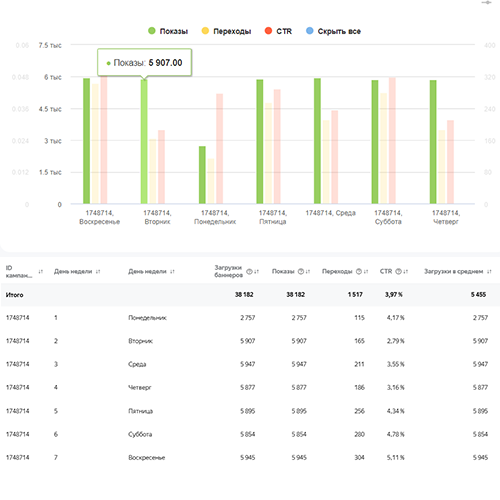Click the axis label 1748714, Среда
Viewport: 500px width, 500px height.
pos(330,213)
